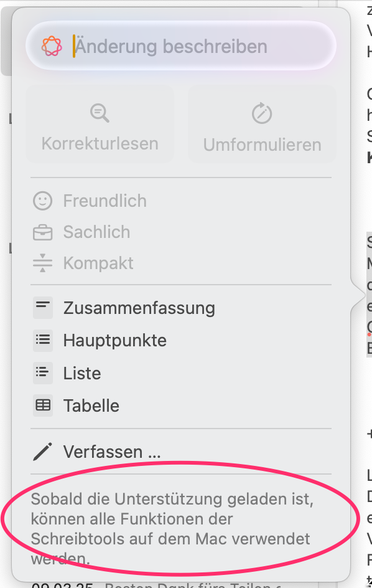Select the Korrekturlesen button label
The height and width of the screenshot is (588, 372).
pyautogui.click(x=100, y=144)
